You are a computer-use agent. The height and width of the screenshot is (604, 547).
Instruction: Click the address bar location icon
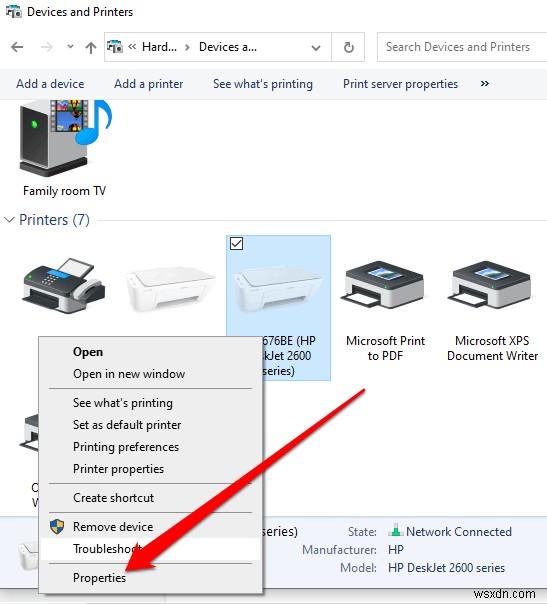tap(115, 47)
